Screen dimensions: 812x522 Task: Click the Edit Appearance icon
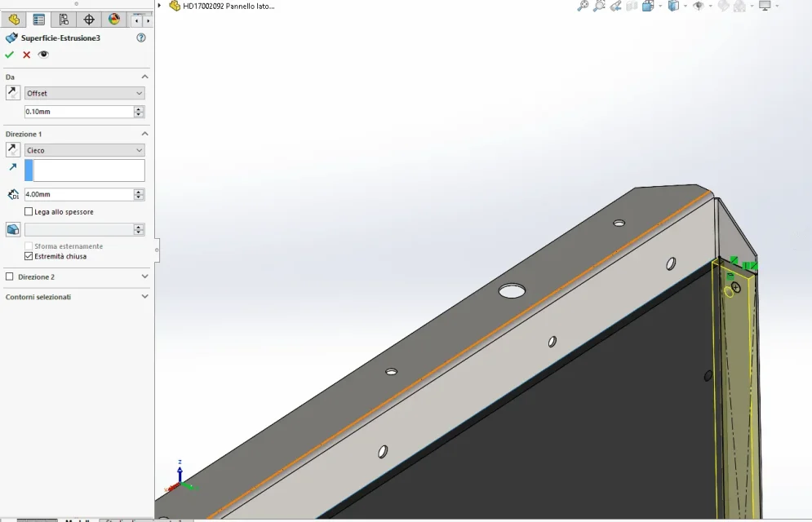pyautogui.click(x=723, y=6)
